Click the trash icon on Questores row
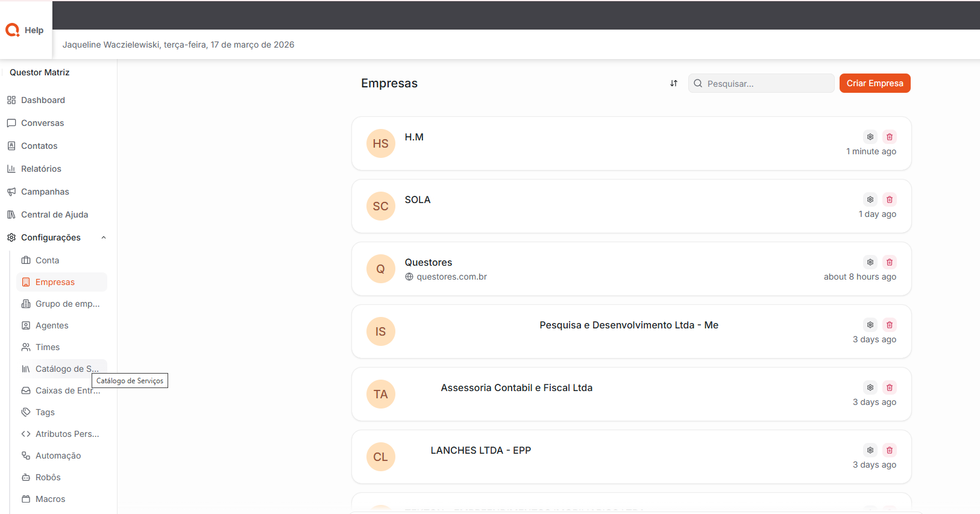The width and height of the screenshot is (980, 514). click(x=889, y=262)
